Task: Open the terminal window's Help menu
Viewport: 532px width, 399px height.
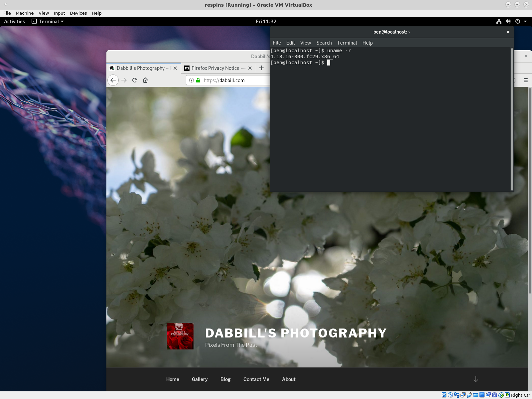Action: click(367, 43)
